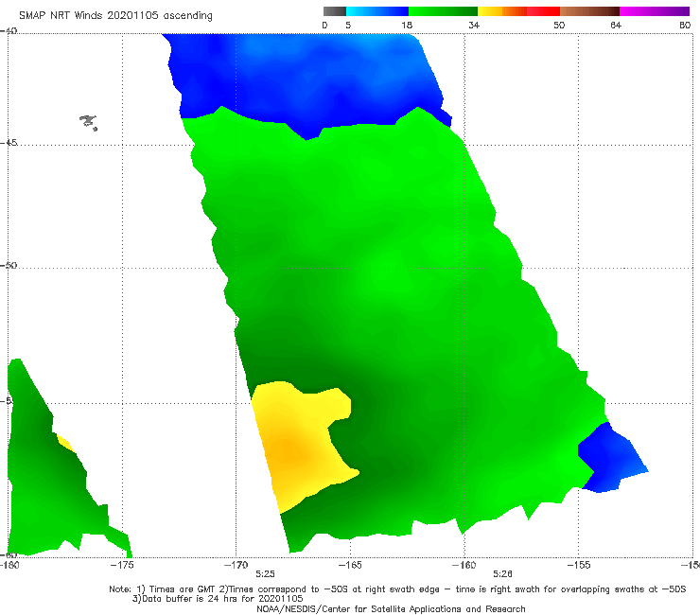The image size is (700, 615).
Task: Click the color bar label '34'
Action: click(474, 26)
